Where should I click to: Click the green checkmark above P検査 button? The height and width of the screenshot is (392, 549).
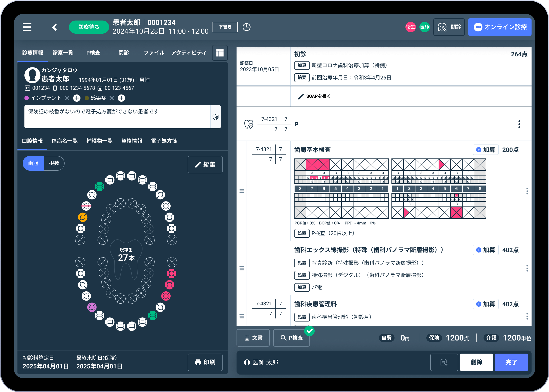pos(310,331)
